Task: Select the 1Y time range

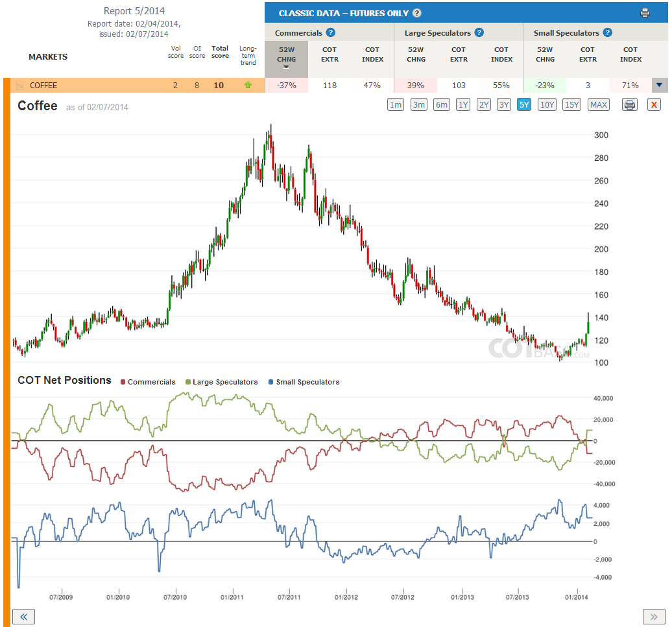Action: 463,104
